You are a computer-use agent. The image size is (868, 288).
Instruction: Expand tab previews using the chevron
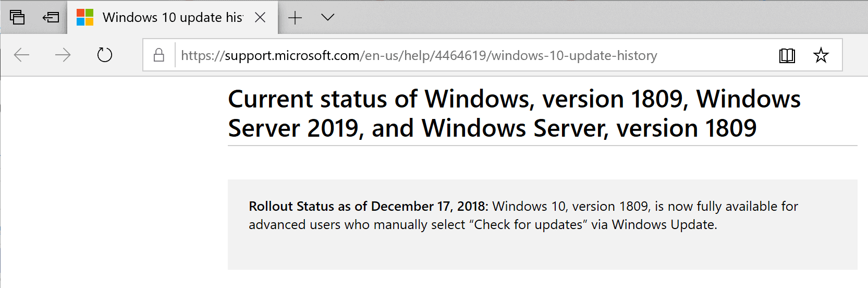(x=327, y=17)
